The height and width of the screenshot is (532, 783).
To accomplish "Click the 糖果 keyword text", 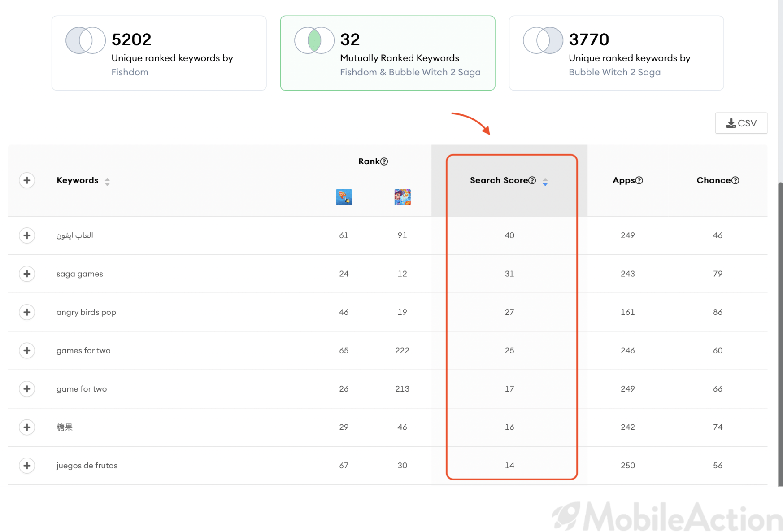I will click(x=65, y=427).
